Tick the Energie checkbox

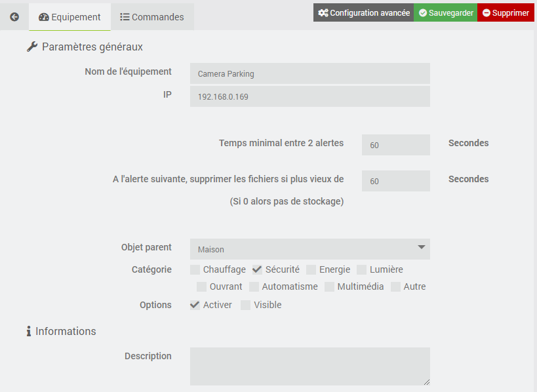[311, 269]
